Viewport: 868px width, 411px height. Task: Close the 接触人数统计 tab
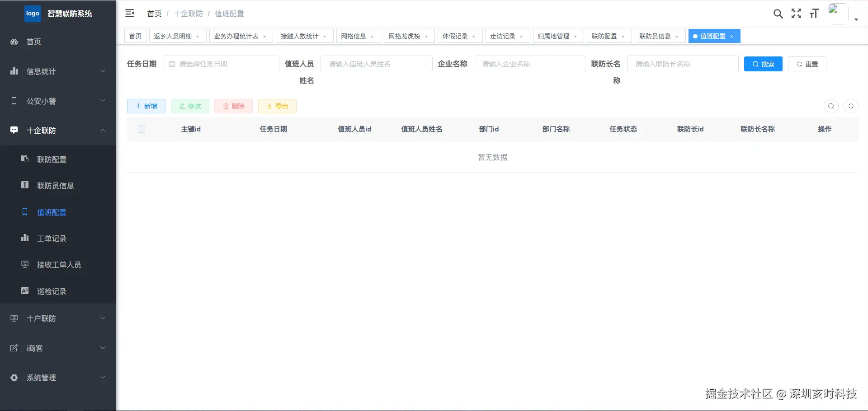click(x=325, y=37)
